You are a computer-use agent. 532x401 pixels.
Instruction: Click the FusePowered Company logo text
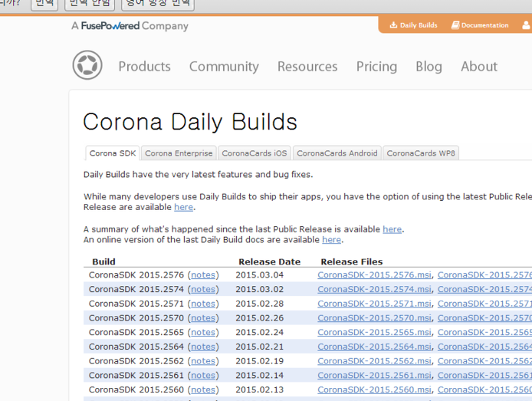[130, 26]
